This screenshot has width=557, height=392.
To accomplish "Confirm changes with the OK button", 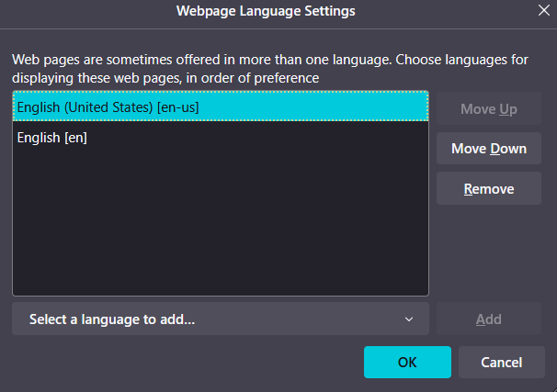I will coord(407,362).
